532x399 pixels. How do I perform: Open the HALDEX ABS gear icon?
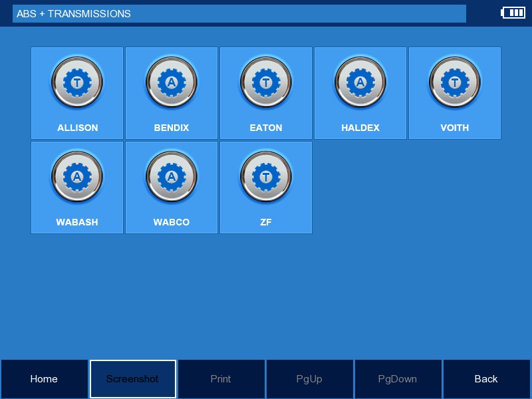coord(360,82)
